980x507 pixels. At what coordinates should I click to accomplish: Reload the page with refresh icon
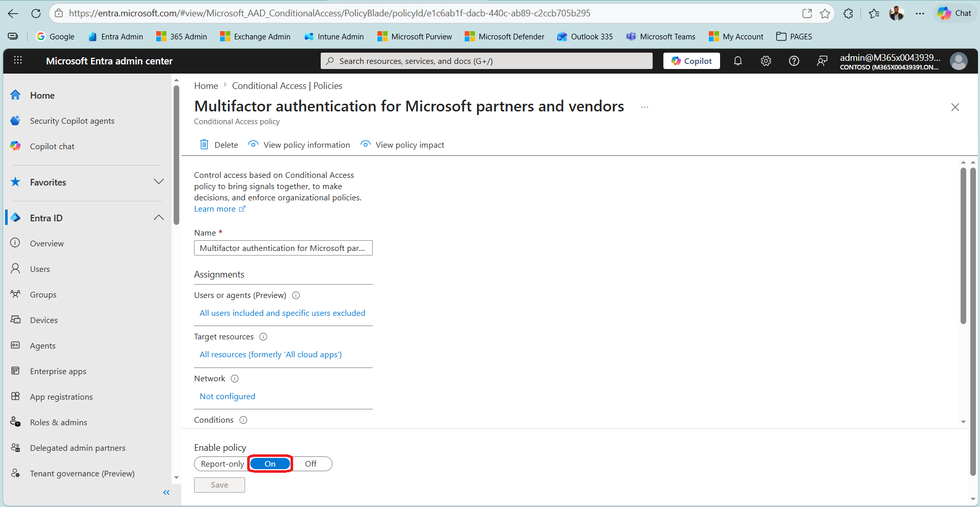click(x=36, y=13)
